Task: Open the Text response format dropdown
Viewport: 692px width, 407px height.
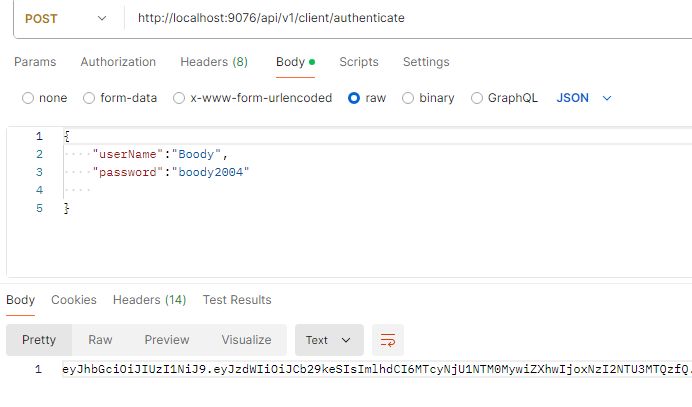Action: tap(329, 340)
